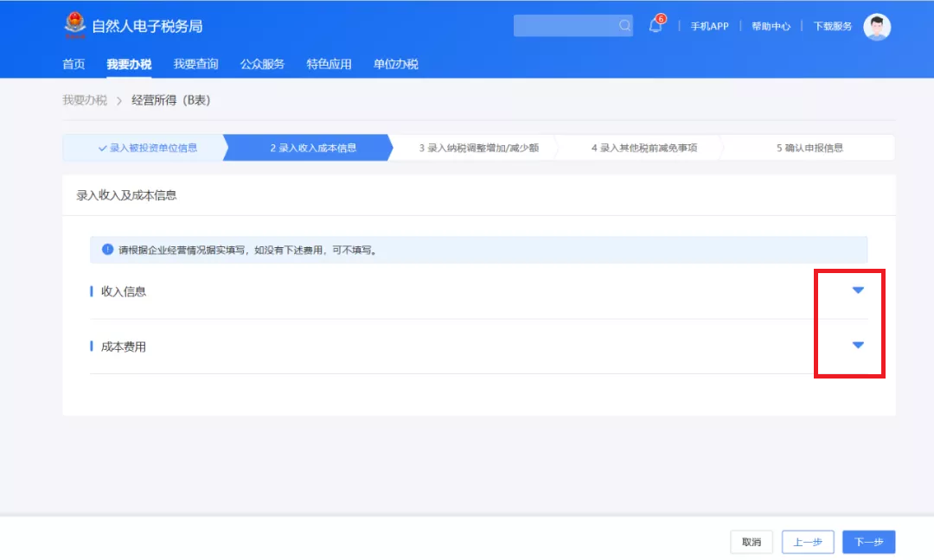Switch to 特色应用 tab
934x560 pixels.
(x=329, y=64)
